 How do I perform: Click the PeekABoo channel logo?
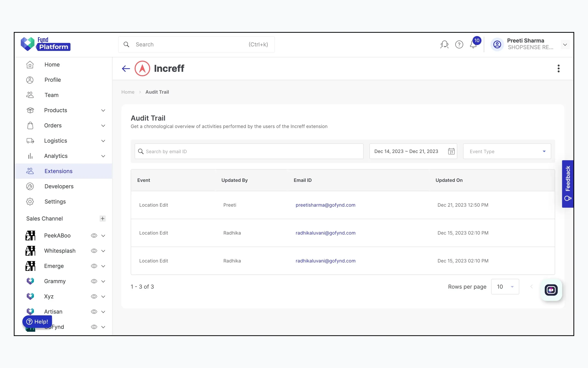pyautogui.click(x=30, y=236)
